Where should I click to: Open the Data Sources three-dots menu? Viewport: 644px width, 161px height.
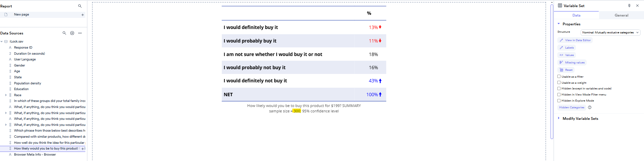point(80,33)
